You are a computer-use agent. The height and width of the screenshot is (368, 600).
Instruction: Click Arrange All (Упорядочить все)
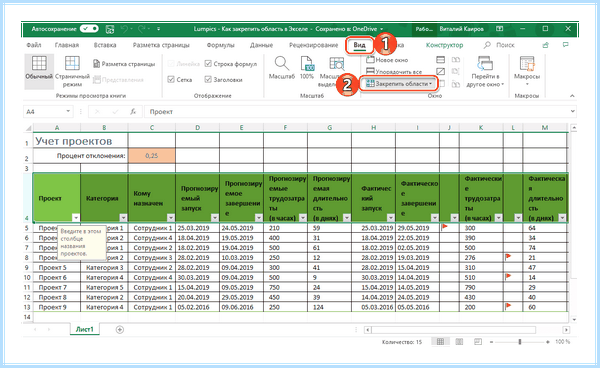394,72
